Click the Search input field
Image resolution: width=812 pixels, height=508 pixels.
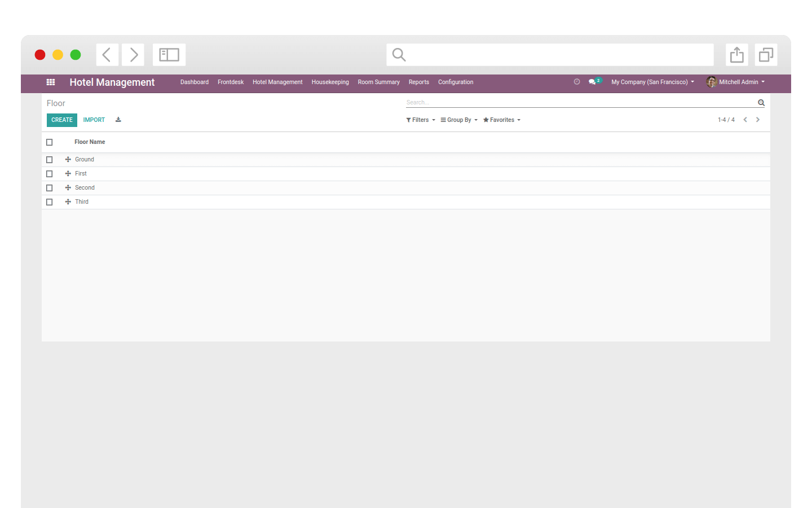581,102
